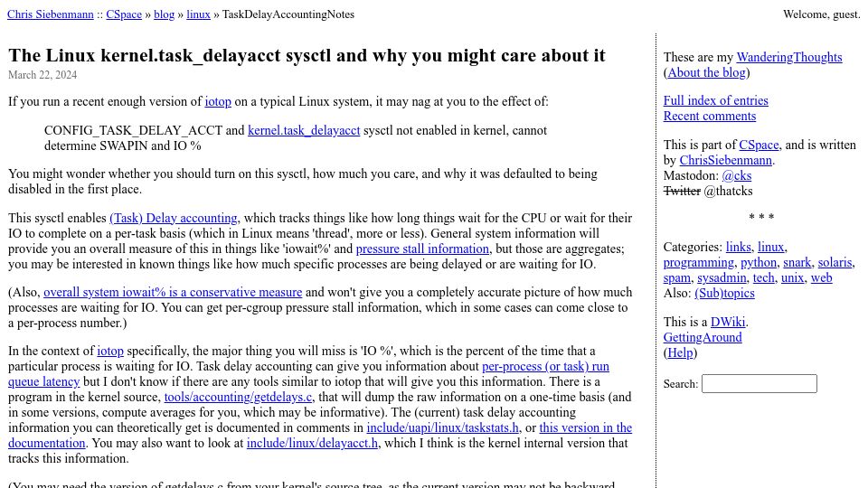Click the 'March 22, 2024' date text

click(x=42, y=75)
